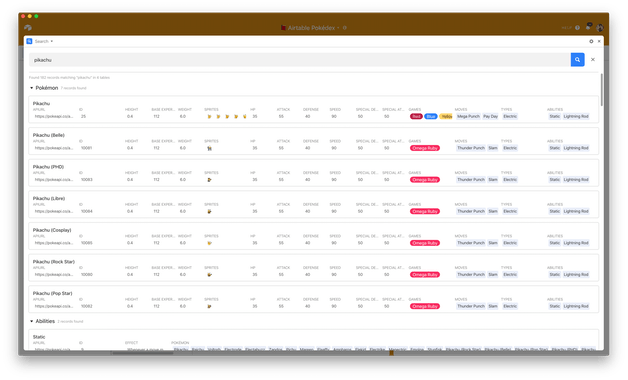Click Pay Day move on Pikachu row
Screen dimensions: 628x380
point(490,117)
